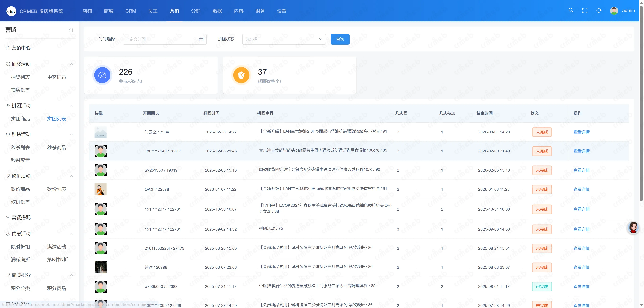
Task: Collapse the 商城积分 menu chevron
Action: (x=71, y=275)
